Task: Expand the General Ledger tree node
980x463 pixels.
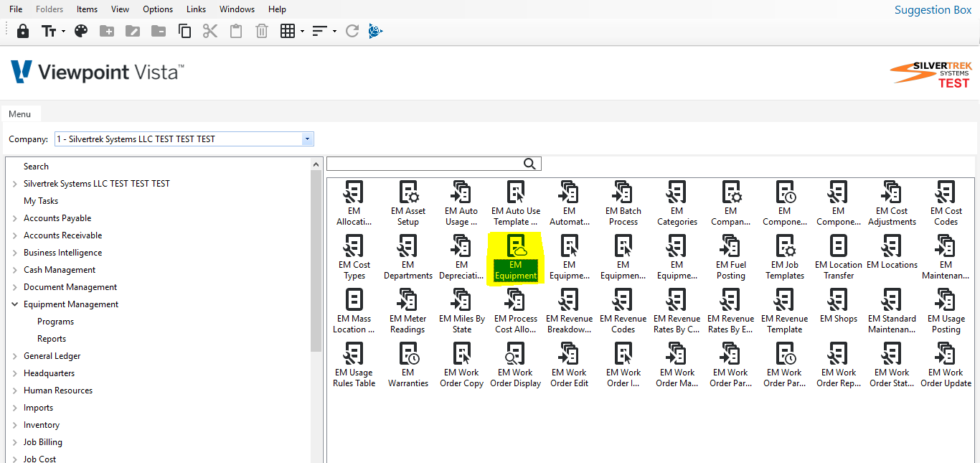Action: tap(15, 356)
